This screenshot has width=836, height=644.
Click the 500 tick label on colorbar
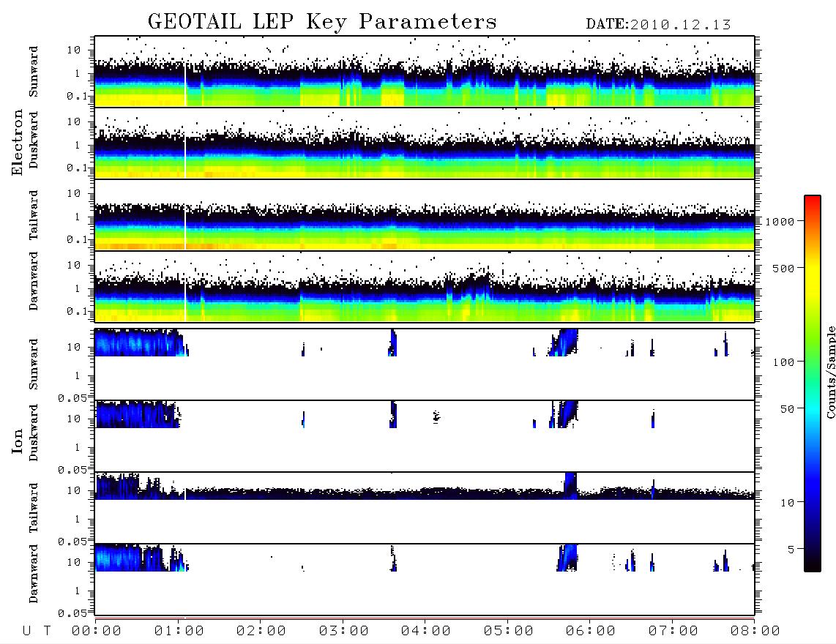pyautogui.click(x=783, y=268)
